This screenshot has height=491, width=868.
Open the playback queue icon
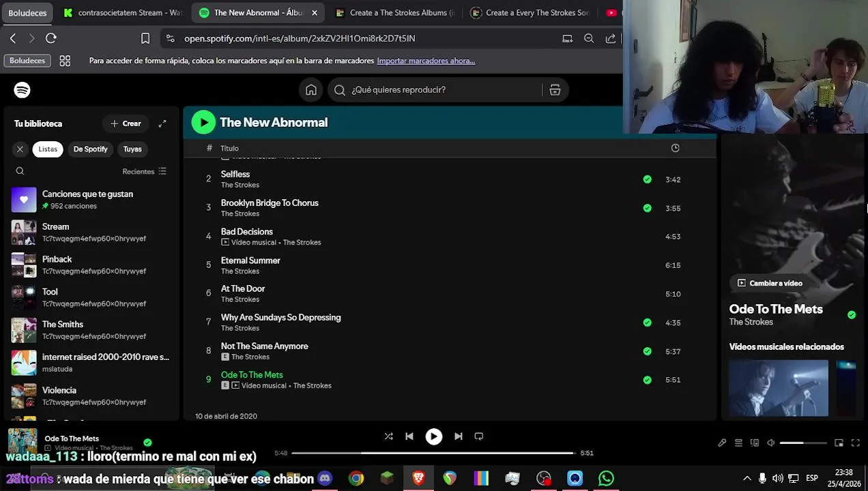pos(738,443)
